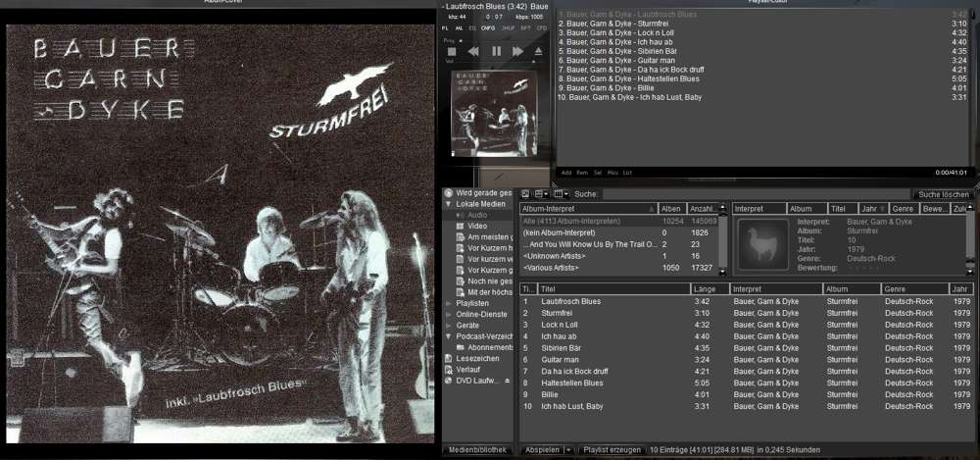This screenshot has height=460, width=980.
Task: Skip to next track
Action: (518, 51)
